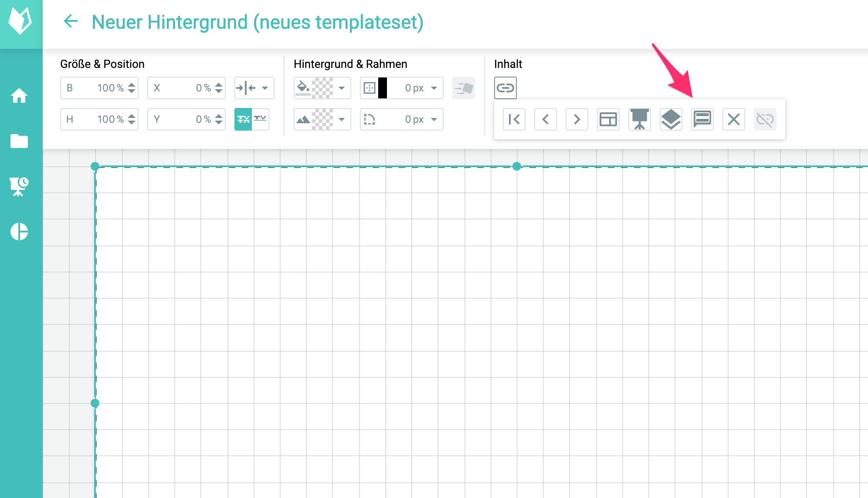868x498 pixels.
Task: Click the Hintergrund & Rahmen heading
Action: (350, 64)
